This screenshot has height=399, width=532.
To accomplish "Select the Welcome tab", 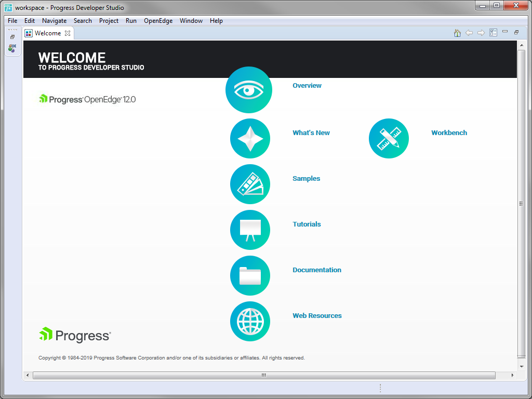I will click(x=48, y=33).
